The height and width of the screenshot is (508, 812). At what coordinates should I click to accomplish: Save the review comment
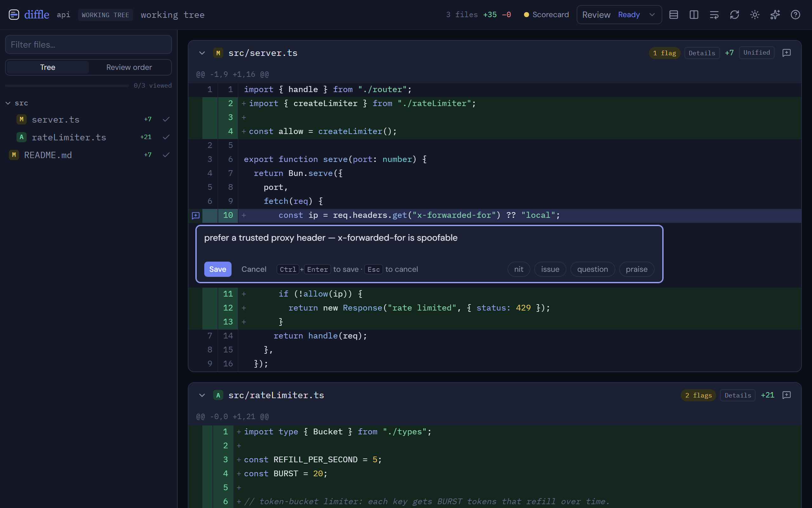[x=218, y=269]
